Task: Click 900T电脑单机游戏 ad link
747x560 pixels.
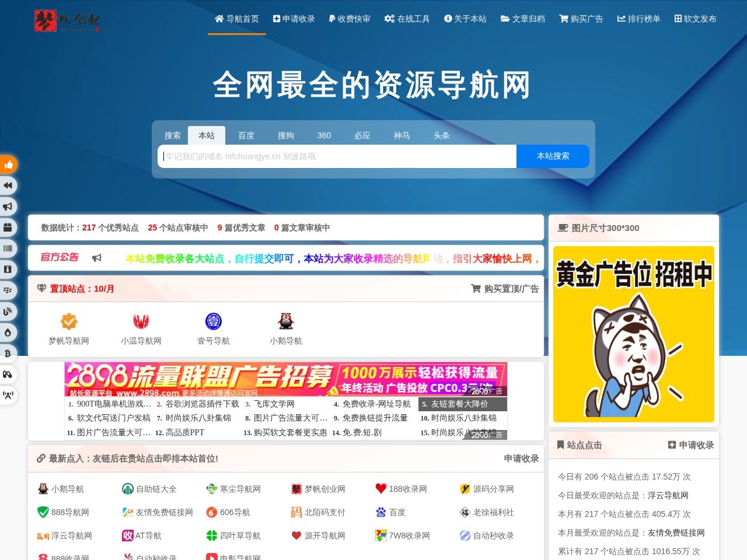Action: tap(114, 404)
